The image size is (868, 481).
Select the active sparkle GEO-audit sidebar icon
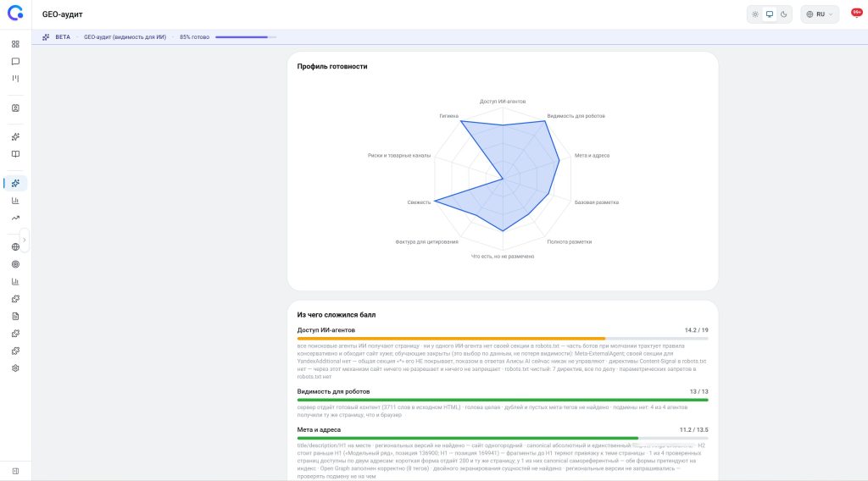(15, 183)
